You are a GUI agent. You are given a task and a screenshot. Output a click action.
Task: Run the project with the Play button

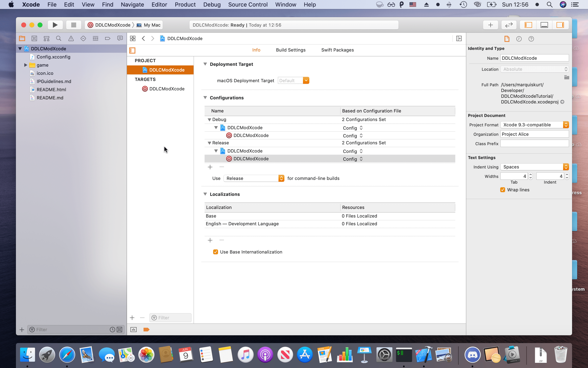(55, 25)
